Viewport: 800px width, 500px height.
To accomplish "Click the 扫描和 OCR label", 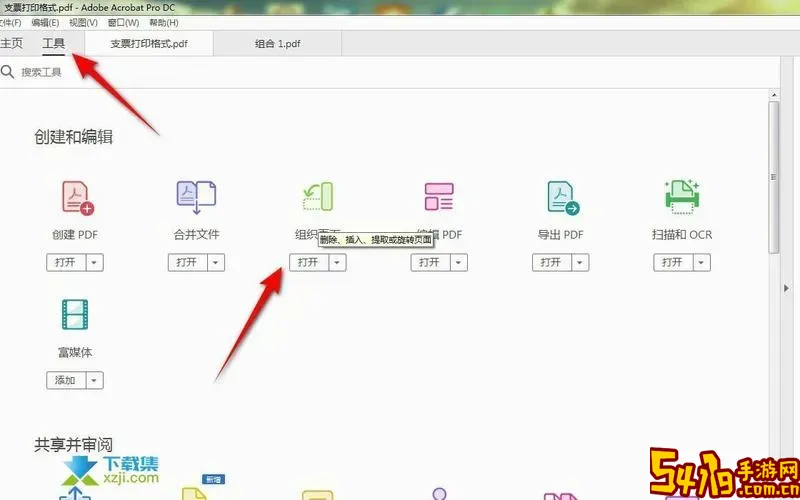I will click(x=682, y=235).
